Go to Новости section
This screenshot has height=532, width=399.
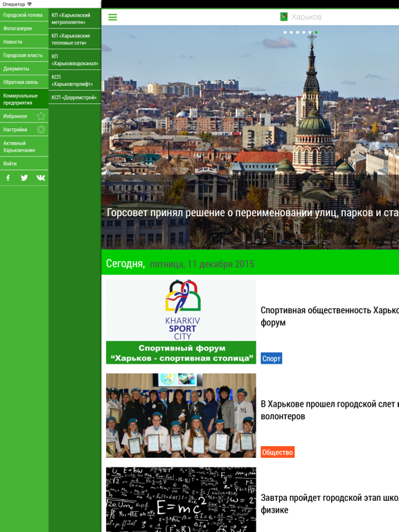point(24,42)
